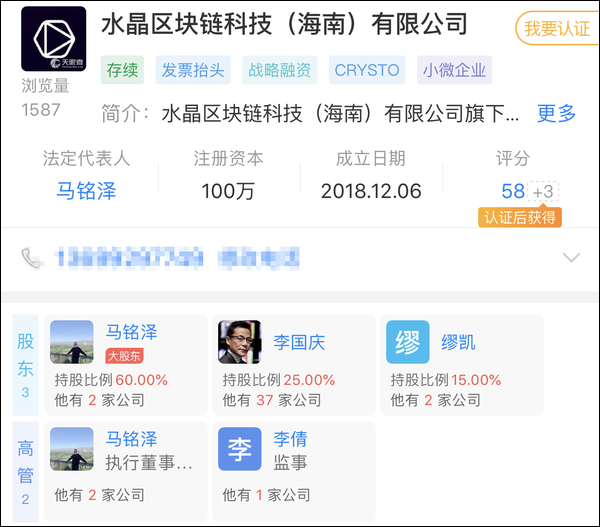Image resolution: width=600 pixels, height=527 pixels.
Task: Click the 战略融资 tag
Action: click(x=279, y=70)
